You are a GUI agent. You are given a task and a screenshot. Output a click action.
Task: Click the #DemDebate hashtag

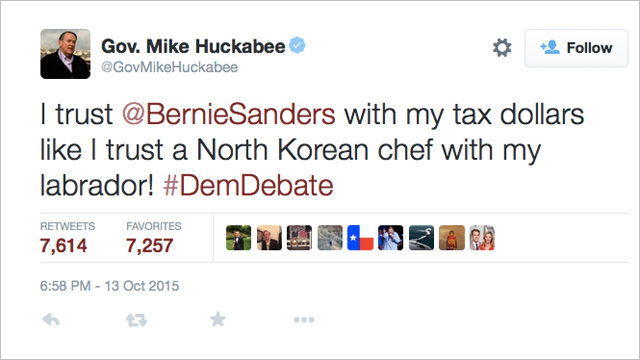coord(248,186)
